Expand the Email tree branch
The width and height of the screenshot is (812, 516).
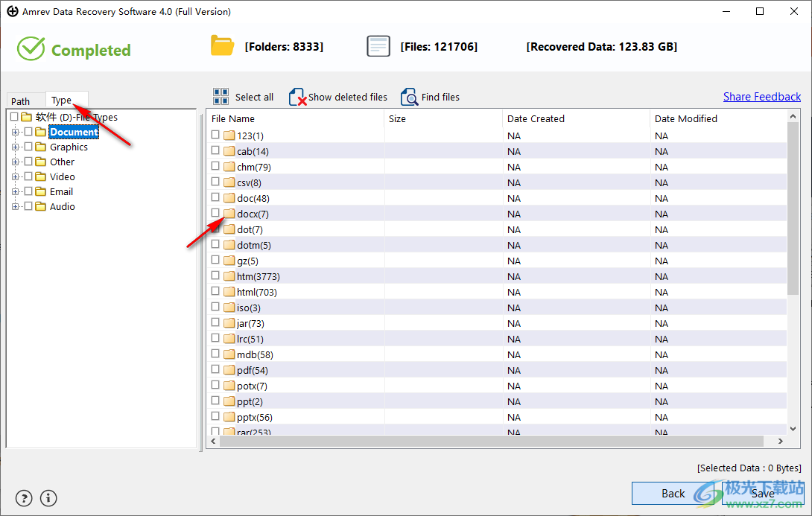pos(16,191)
